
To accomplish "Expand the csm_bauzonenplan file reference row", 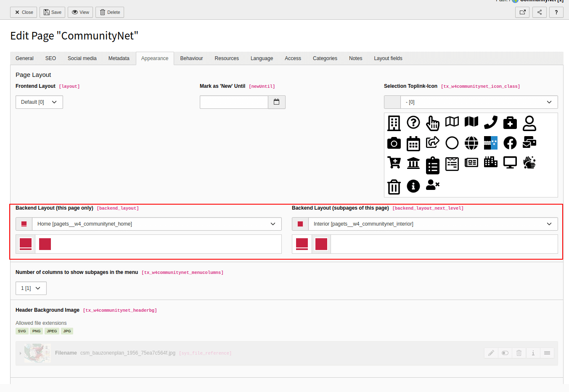I will coord(20,353).
